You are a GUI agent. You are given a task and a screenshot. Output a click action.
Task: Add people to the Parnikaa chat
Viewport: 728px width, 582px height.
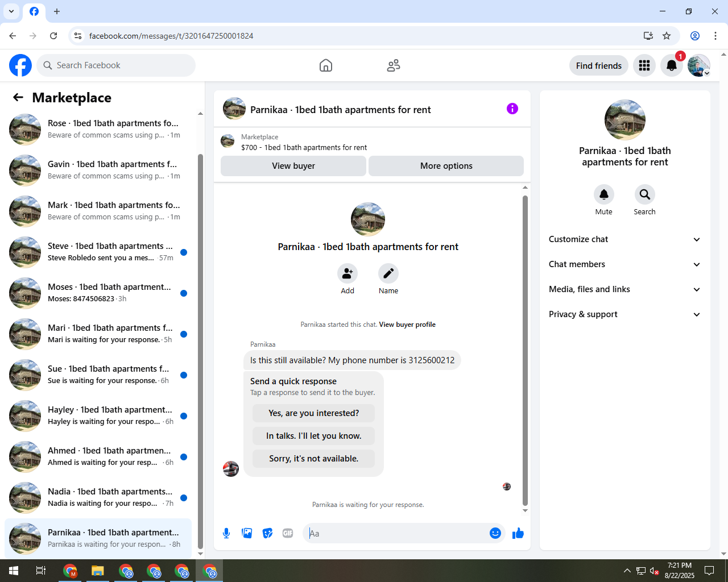pos(348,274)
